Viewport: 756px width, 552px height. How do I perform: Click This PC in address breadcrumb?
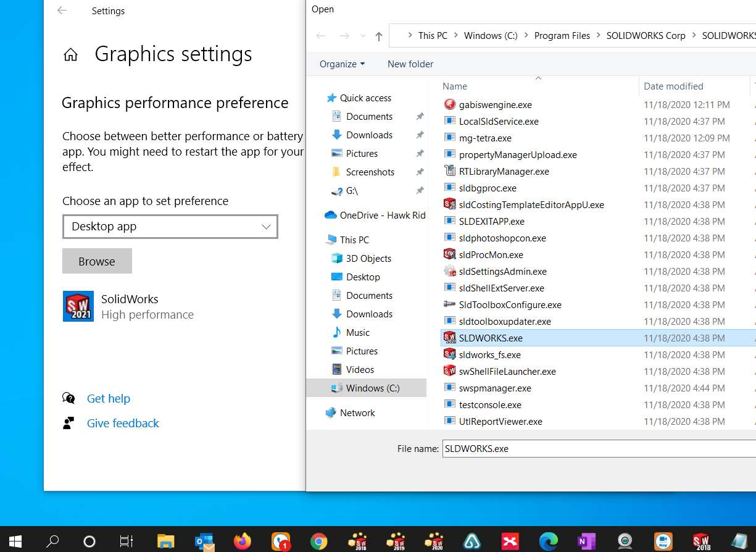click(x=433, y=36)
